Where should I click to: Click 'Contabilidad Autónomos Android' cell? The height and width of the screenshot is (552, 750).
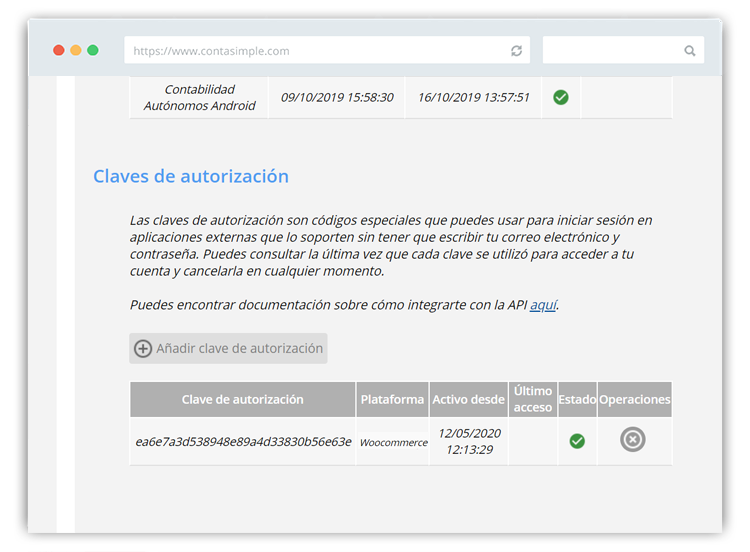(x=199, y=98)
